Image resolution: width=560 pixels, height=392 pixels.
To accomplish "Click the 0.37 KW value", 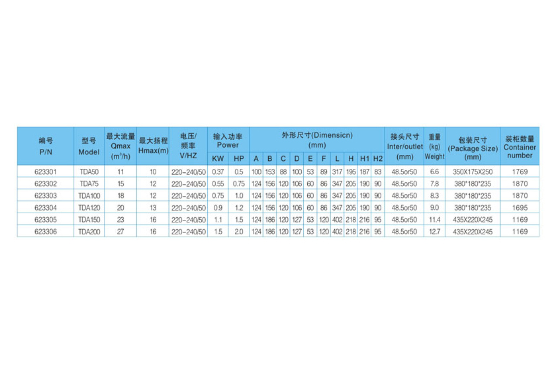I will tap(218, 172).
